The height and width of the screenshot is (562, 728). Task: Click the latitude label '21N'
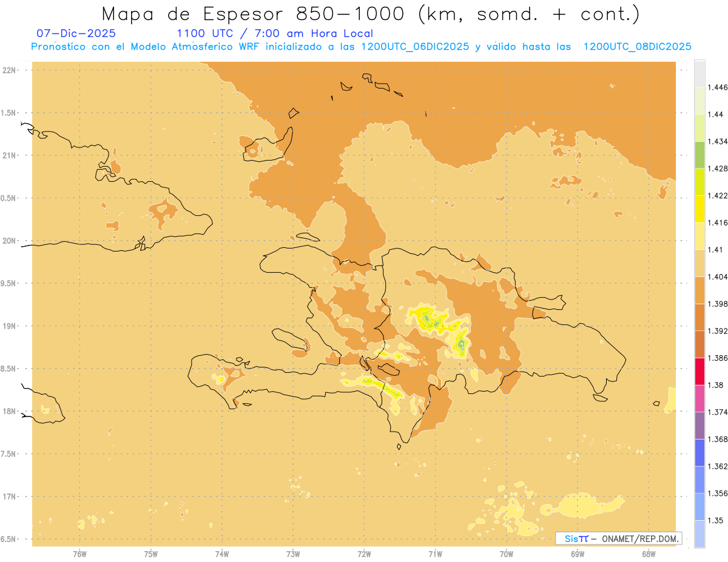[9, 155]
